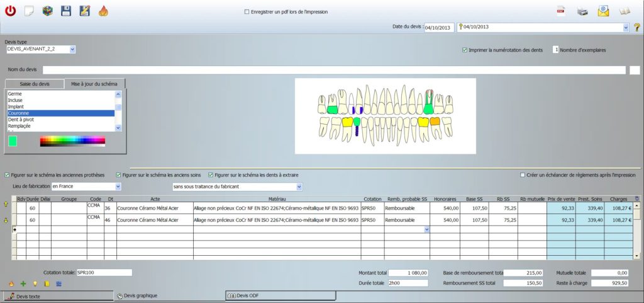Open help with yellow question mark
The height and width of the screenshot is (303, 644).
point(636,28)
